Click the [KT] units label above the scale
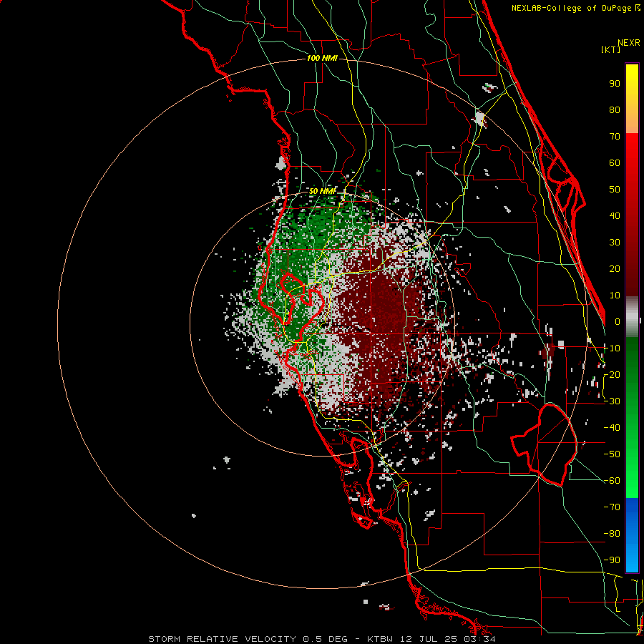Screen dimensions: 644x644 [611, 49]
